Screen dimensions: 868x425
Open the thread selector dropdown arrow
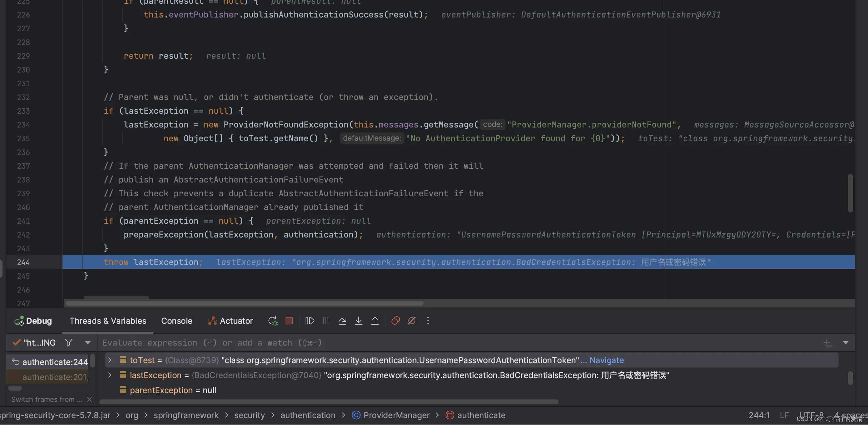click(87, 343)
